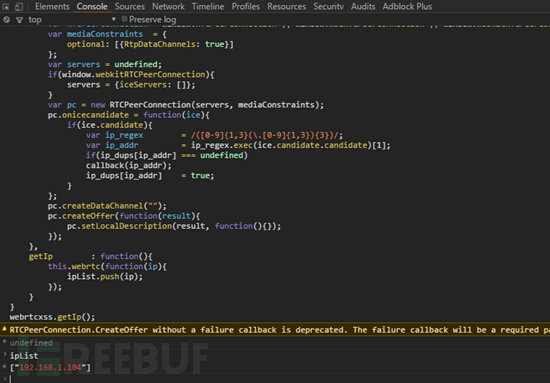Open the Adblock Plus panel tab
The width and height of the screenshot is (550, 383).
pyautogui.click(x=407, y=6)
